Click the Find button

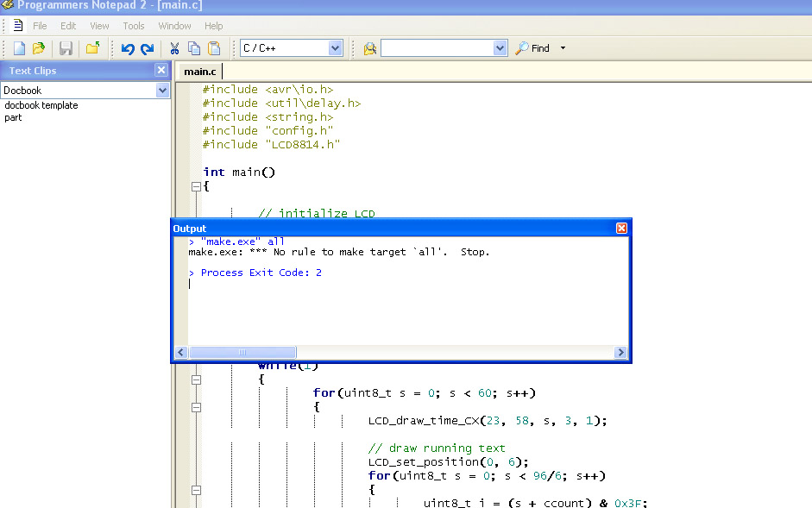tap(533, 48)
